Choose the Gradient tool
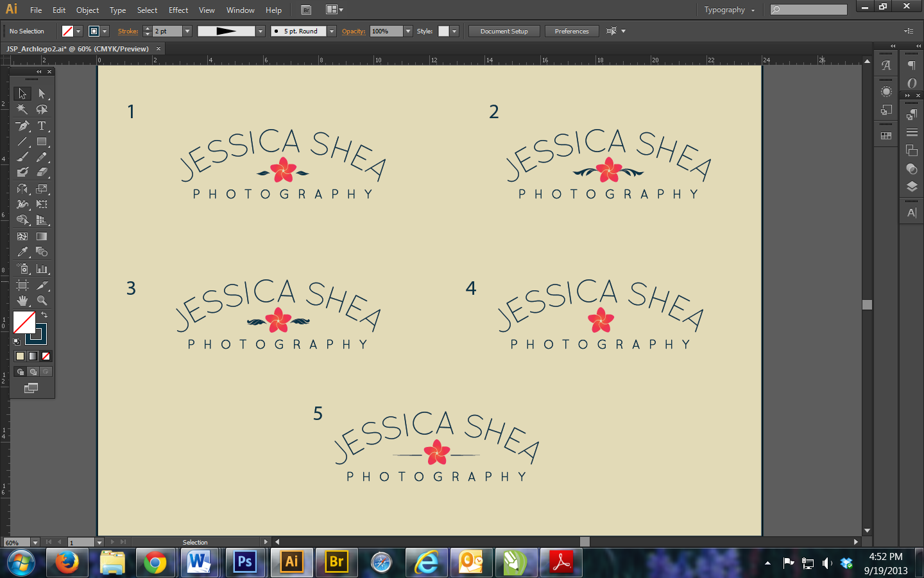Viewport: 924px width, 578px height. pyautogui.click(x=42, y=236)
